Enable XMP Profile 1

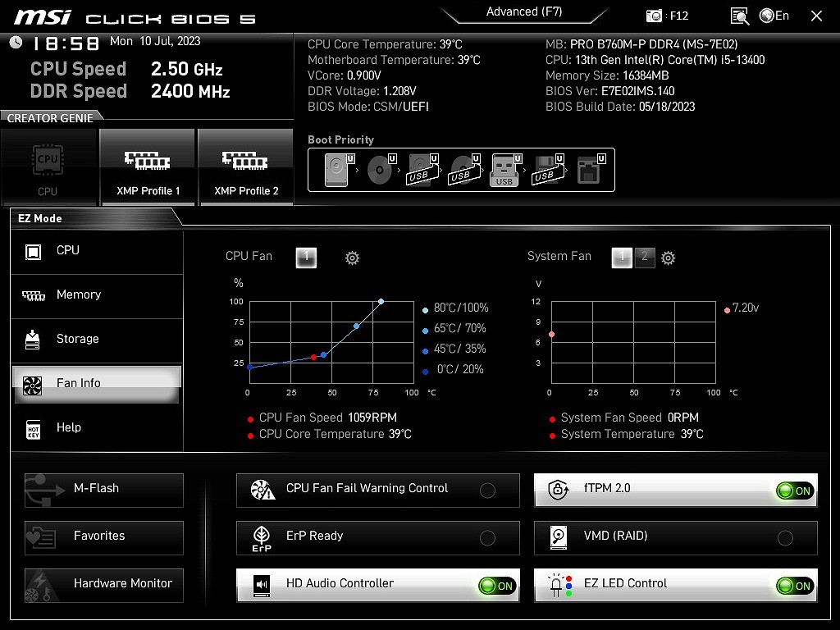148,167
